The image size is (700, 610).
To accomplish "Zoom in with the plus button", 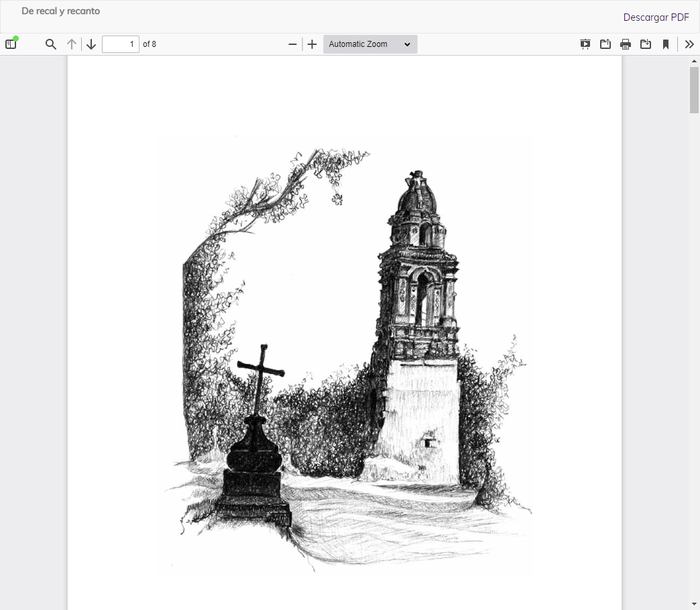I will click(312, 44).
